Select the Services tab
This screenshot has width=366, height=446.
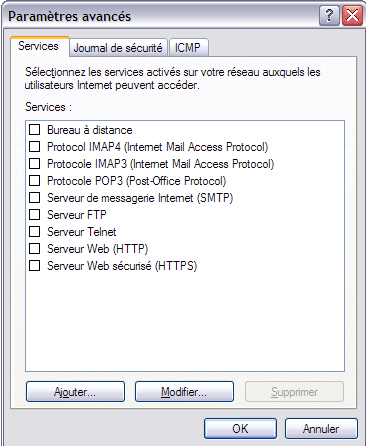[39, 46]
